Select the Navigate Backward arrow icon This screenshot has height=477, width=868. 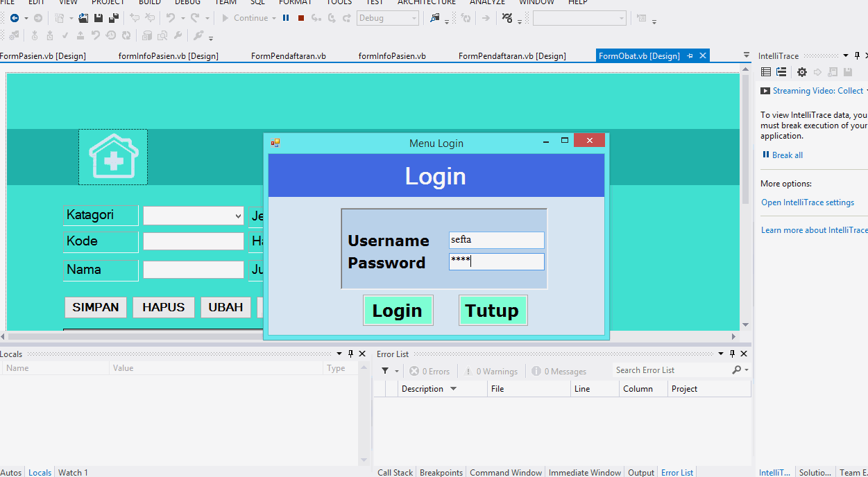(15, 18)
